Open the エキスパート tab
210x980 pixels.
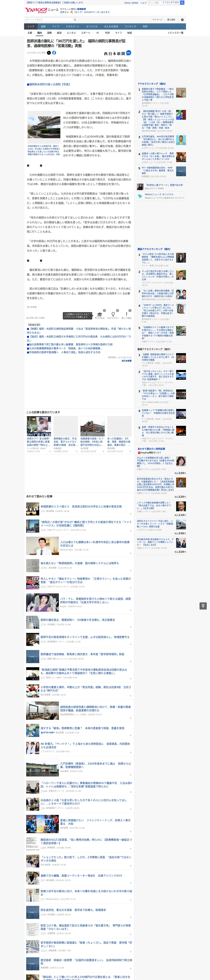72,27
